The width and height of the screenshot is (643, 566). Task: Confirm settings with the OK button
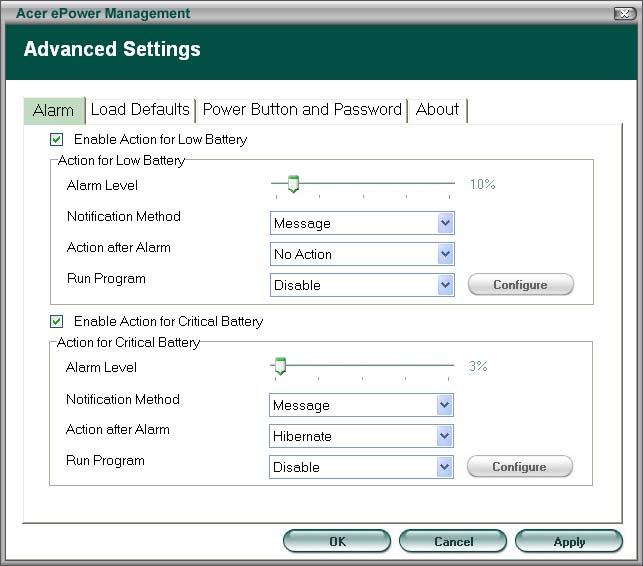(x=337, y=541)
